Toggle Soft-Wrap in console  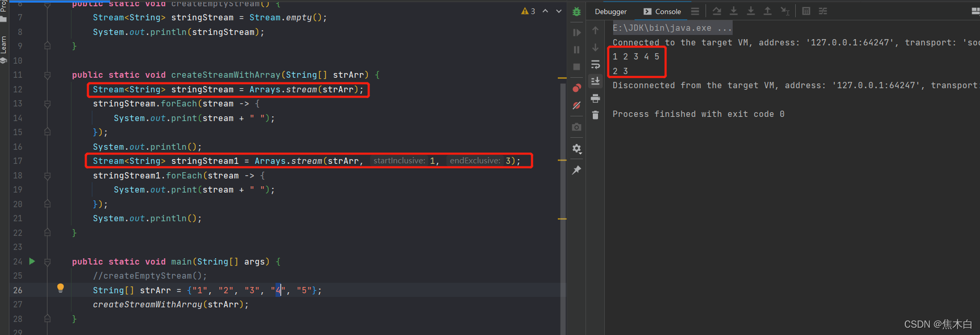(x=595, y=64)
